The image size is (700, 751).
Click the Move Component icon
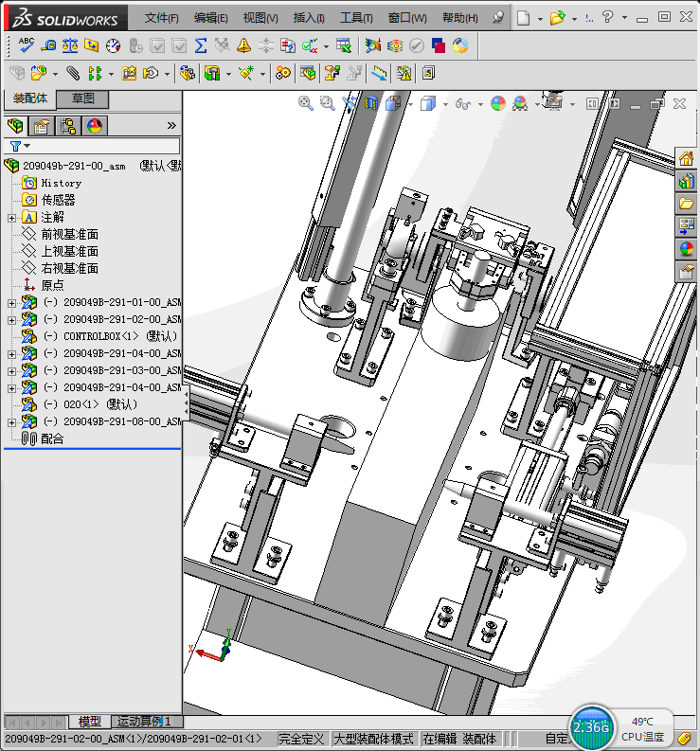click(x=151, y=73)
